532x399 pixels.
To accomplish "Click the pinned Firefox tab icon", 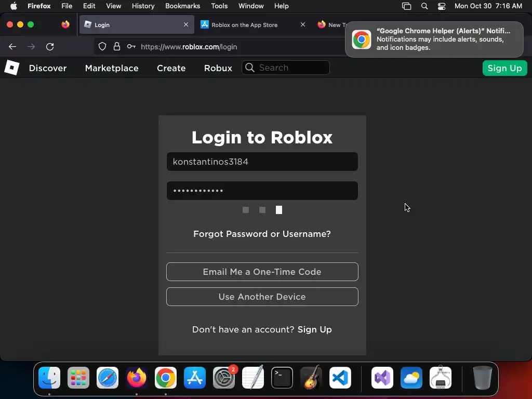I will click(x=65, y=24).
